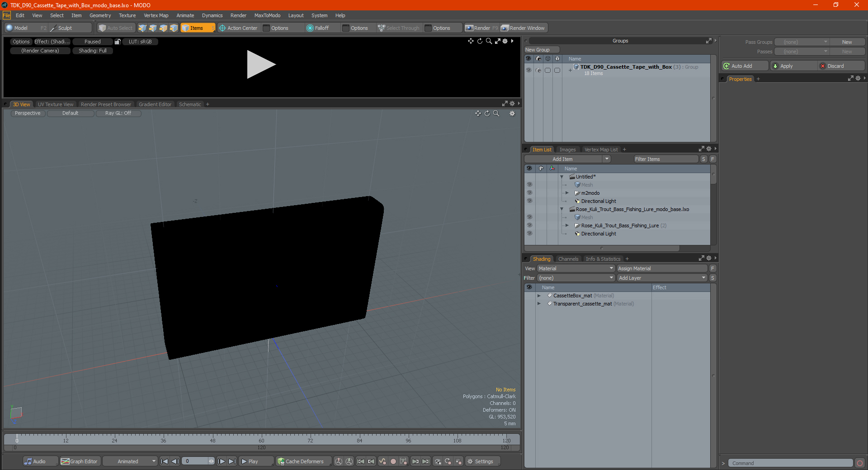This screenshot has height=470, width=868.
Task: Activate the Falloff tool icon
Action: (310, 28)
